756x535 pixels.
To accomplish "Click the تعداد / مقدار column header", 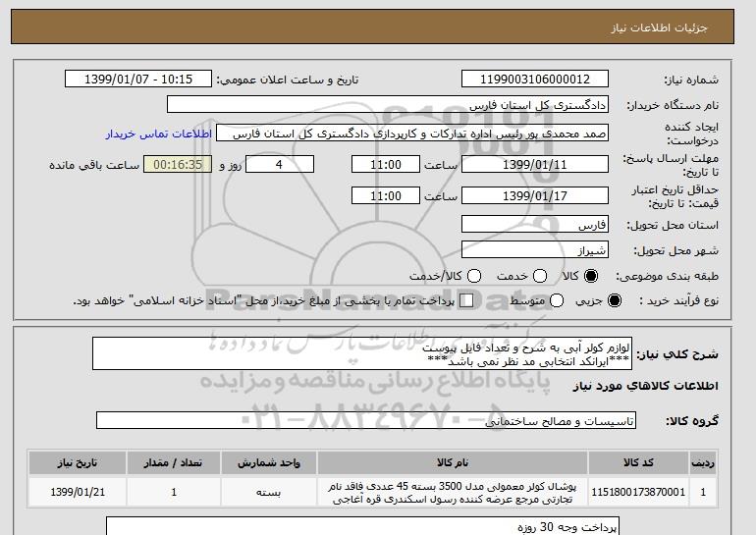I will 174,462.
